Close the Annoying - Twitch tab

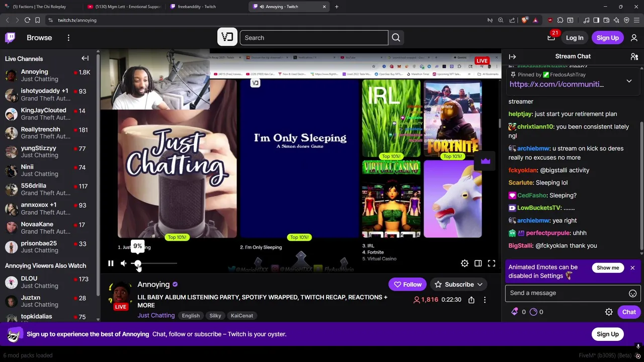tap(324, 7)
